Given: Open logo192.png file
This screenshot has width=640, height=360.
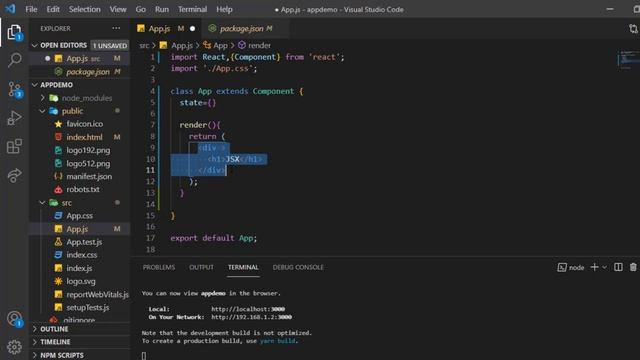Looking at the screenshot, I should (x=80, y=150).
